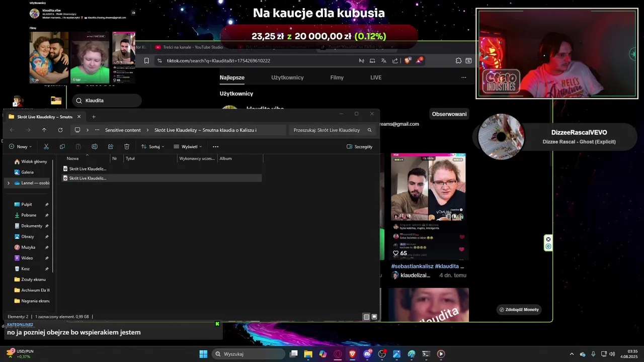Image resolution: width=644 pixels, height=362 pixels.
Task: Open Opera GX from the taskbar
Action: click(x=338, y=354)
